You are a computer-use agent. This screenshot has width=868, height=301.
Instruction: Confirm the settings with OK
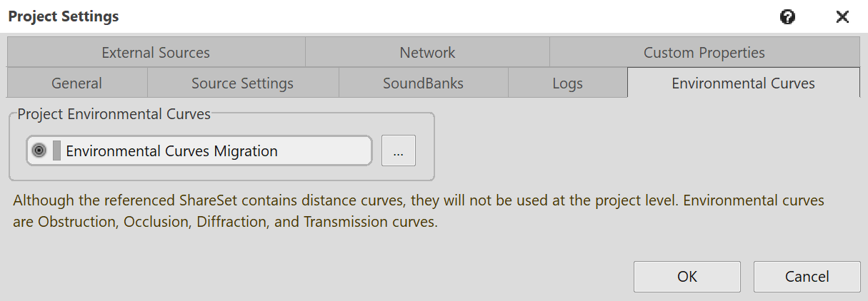pyautogui.click(x=687, y=276)
